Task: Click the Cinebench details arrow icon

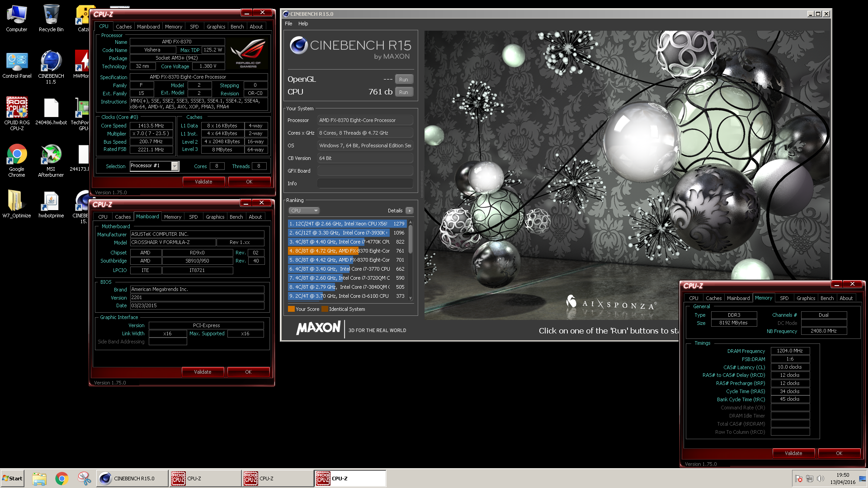Action: click(410, 211)
